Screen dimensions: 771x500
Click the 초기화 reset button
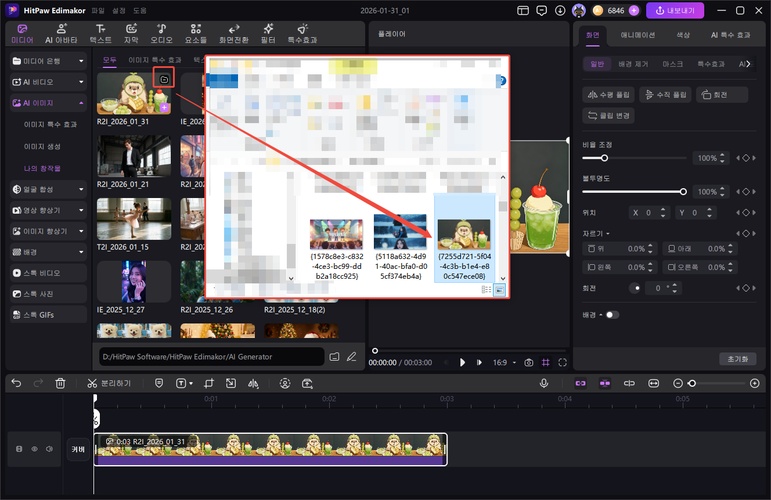(738, 358)
